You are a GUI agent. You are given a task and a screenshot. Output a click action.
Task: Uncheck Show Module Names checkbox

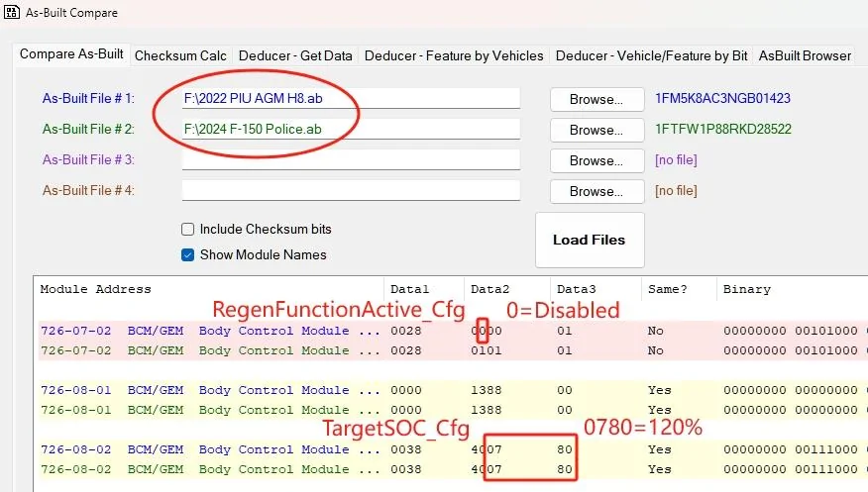click(x=187, y=254)
